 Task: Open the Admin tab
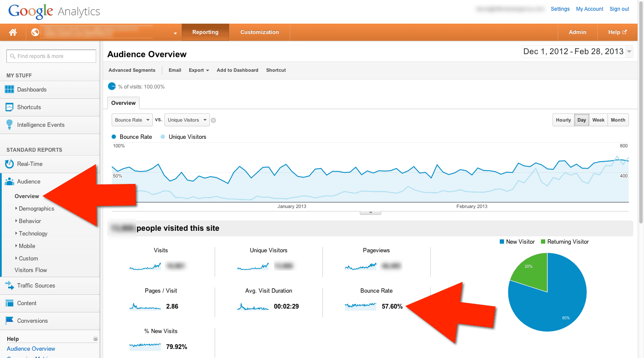tap(577, 32)
